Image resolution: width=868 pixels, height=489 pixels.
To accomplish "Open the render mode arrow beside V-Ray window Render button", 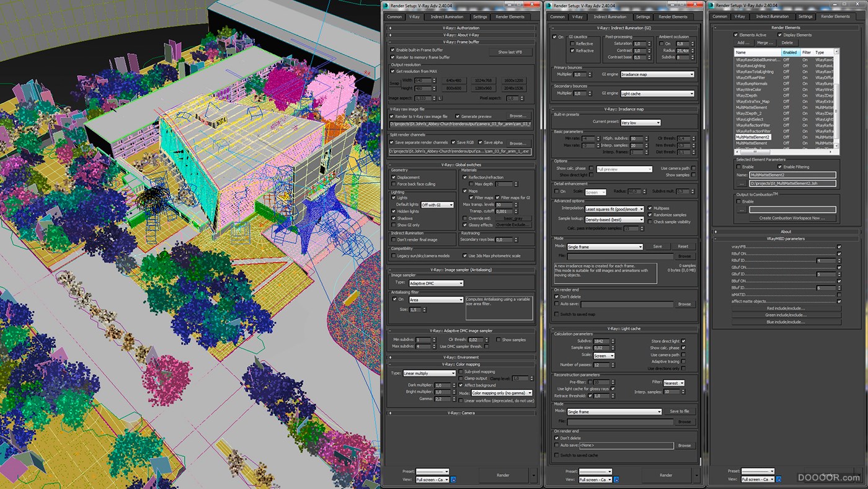I will coord(534,475).
